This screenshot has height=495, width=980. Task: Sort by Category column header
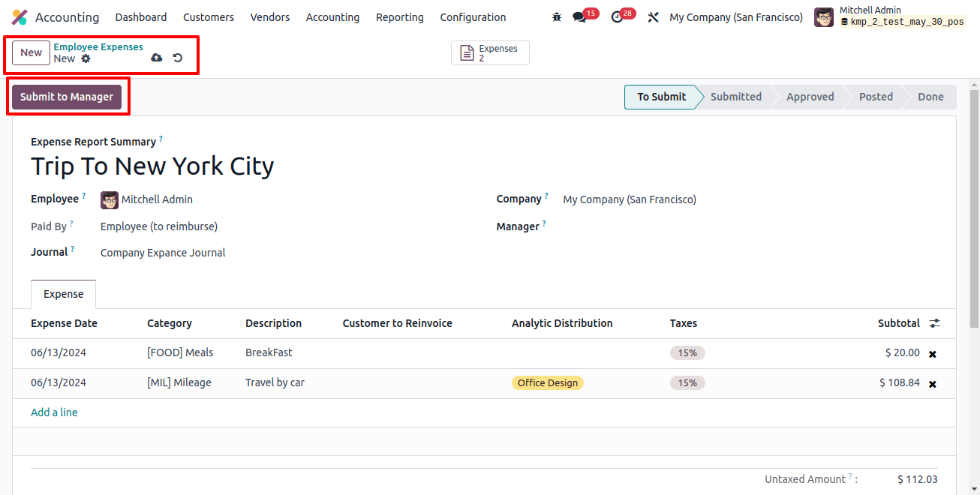[x=170, y=323]
